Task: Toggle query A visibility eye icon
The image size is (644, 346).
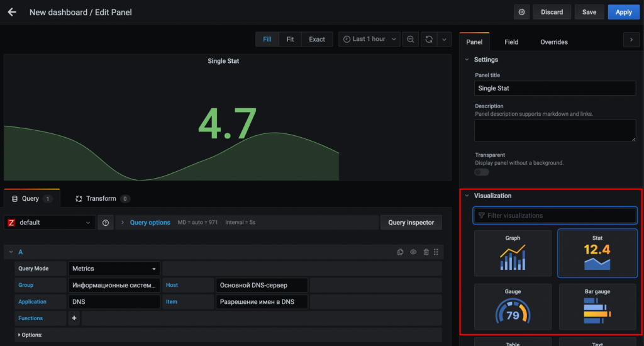Action: 413,252
